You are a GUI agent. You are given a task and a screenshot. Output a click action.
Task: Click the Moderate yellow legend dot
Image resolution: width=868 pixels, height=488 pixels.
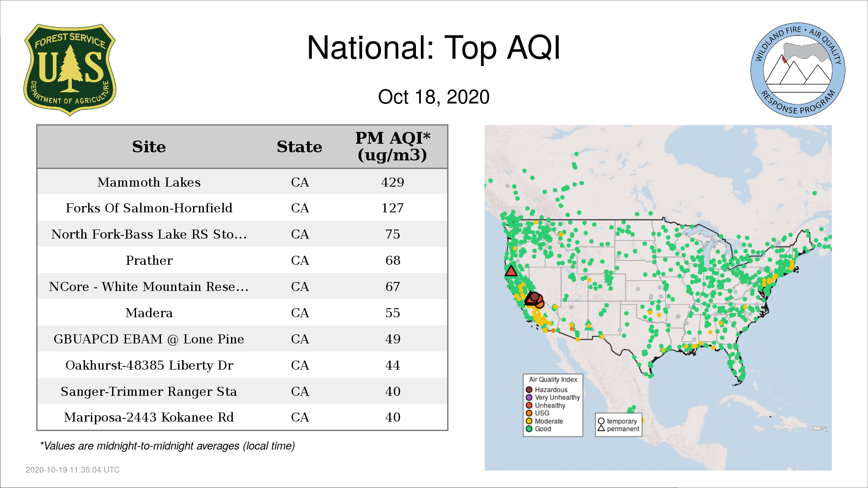click(529, 421)
